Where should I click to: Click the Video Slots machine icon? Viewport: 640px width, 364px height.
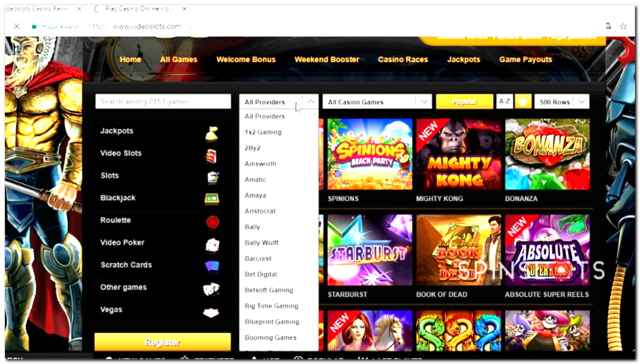point(211,156)
